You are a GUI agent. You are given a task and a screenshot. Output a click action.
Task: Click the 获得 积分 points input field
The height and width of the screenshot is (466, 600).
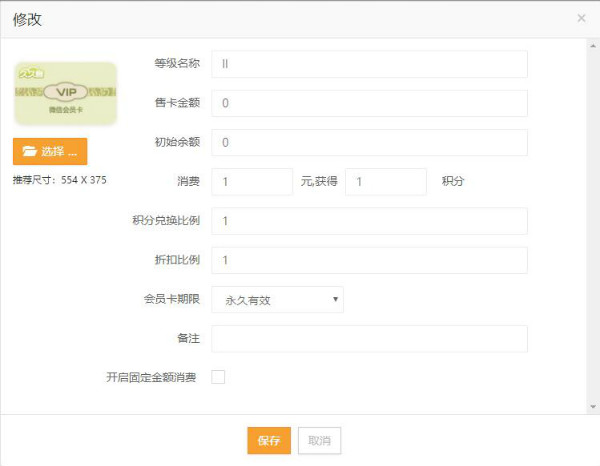coord(386,182)
